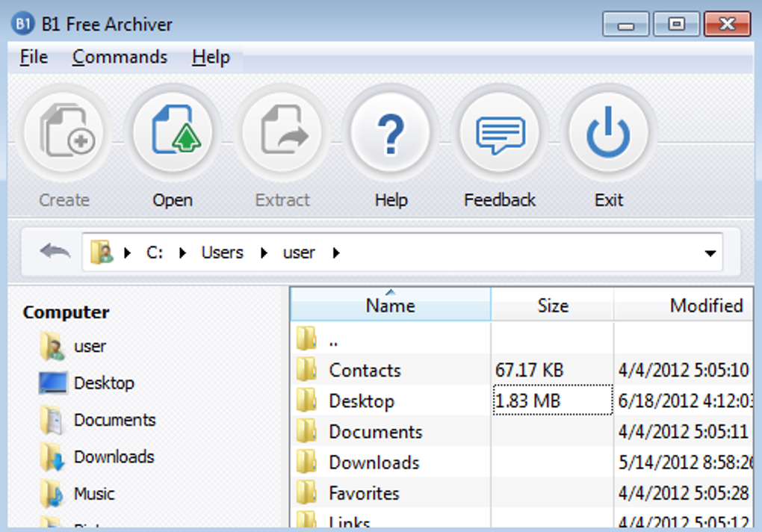The width and height of the screenshot is (762, 532).
Task: Select Downloads label in Computer tree
Action: 114,457
